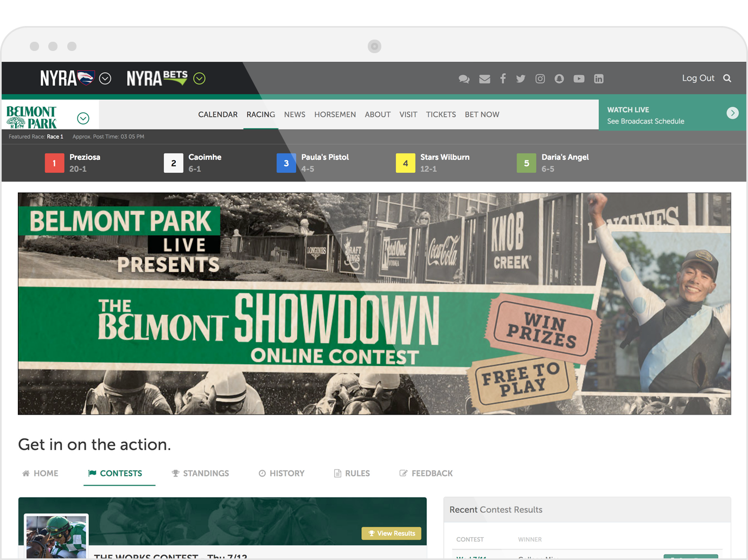Click the View Results button
This screenshot has height=560, width=748.
(392, 533)
